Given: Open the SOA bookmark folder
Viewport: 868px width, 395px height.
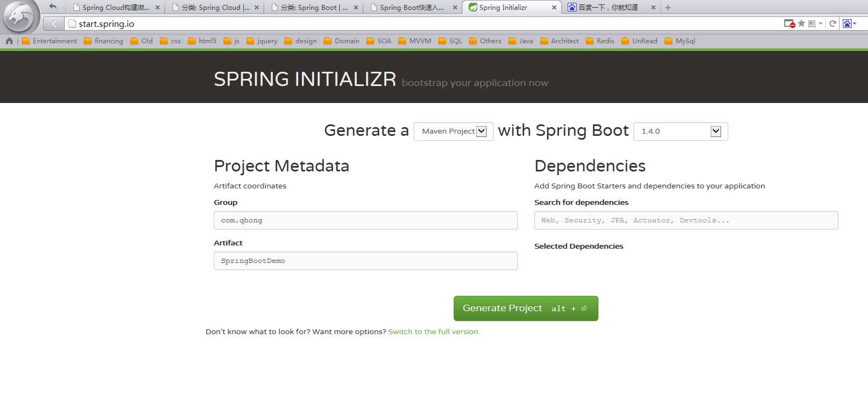Looking at the screenshot, I should pyautogui.click(x=379, y=41).
